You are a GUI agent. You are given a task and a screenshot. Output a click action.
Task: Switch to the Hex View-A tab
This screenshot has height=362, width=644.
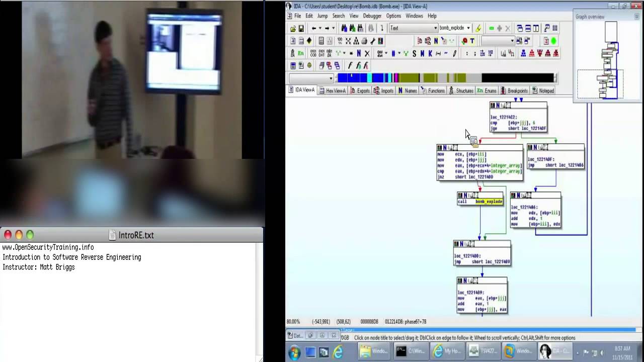point(332,91)
